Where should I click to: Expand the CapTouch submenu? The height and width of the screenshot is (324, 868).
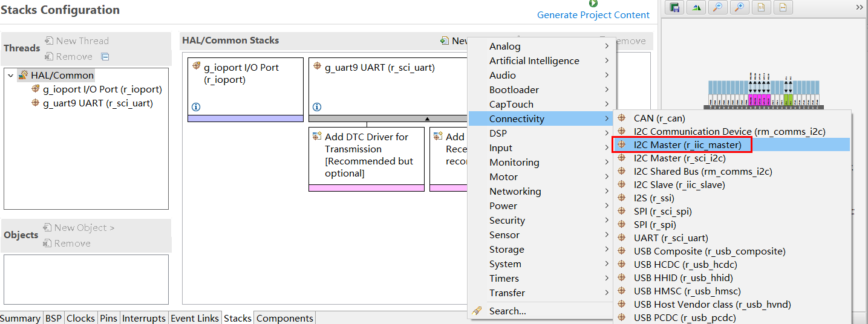[x=542, y=104]
